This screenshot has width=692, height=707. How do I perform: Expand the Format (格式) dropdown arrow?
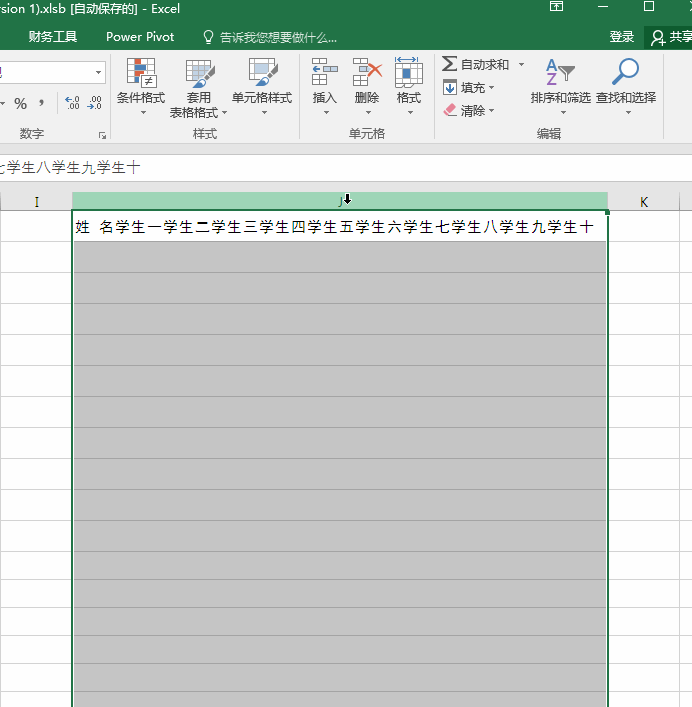410,112
